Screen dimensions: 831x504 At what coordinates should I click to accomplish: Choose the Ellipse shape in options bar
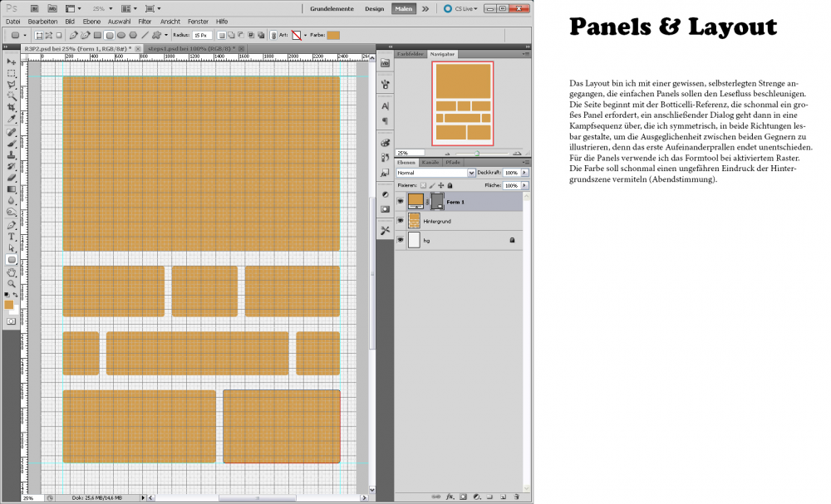[121, 36]
